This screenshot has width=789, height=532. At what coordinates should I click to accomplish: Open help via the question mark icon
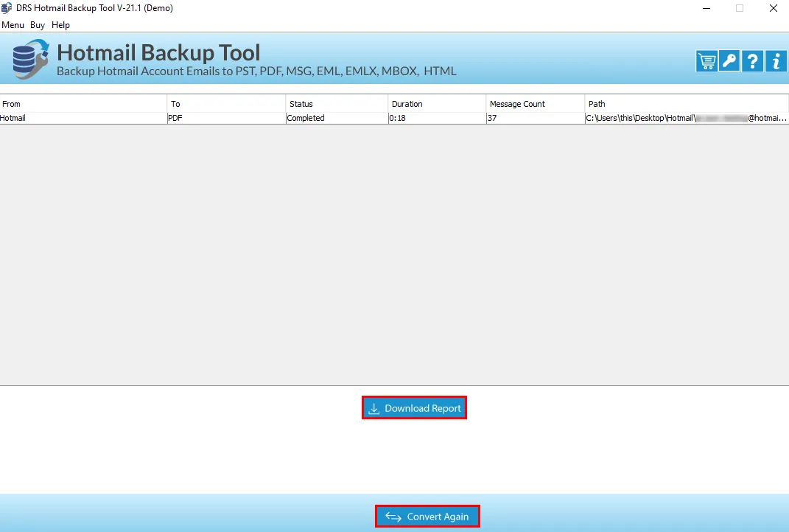(752, 61)
